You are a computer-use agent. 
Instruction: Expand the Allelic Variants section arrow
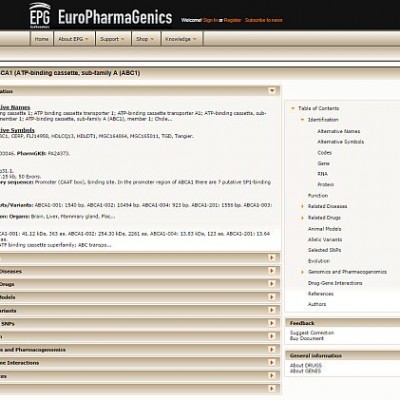(272, 310)
